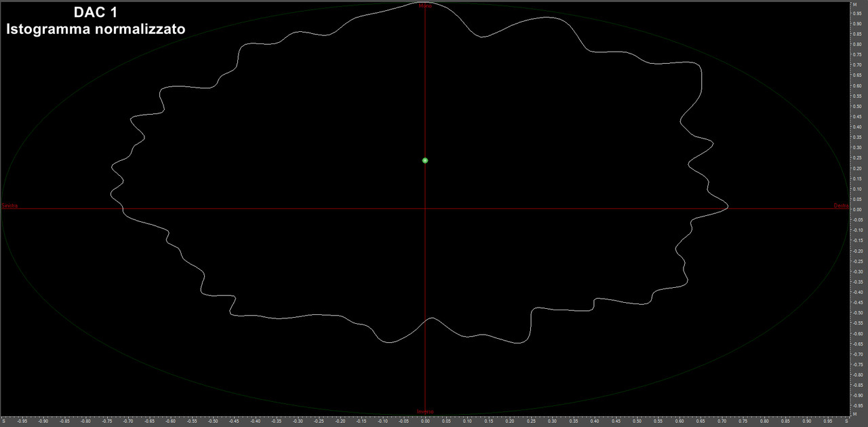Click -0.50 on the vertical ruler
This screenshot has width=868, height=427.
tap(858, 312)
